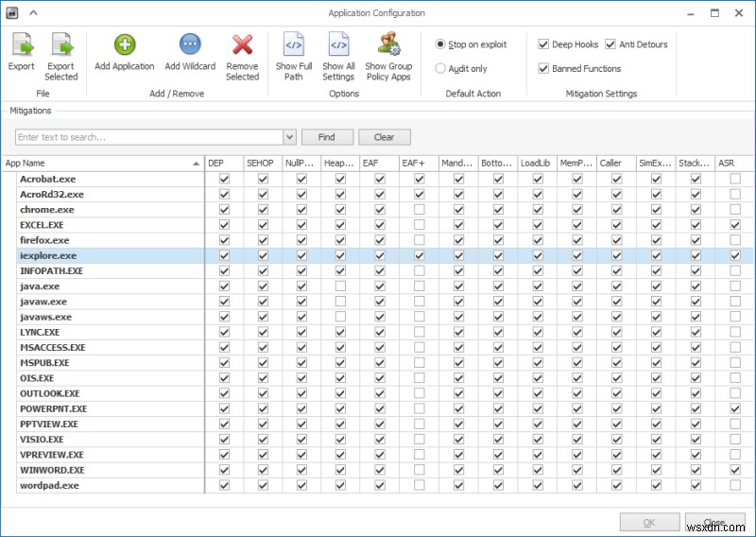This screenshot has height=537, width=756.
Task: Expand the search text dropdown arrow
Action: point(289,137)
